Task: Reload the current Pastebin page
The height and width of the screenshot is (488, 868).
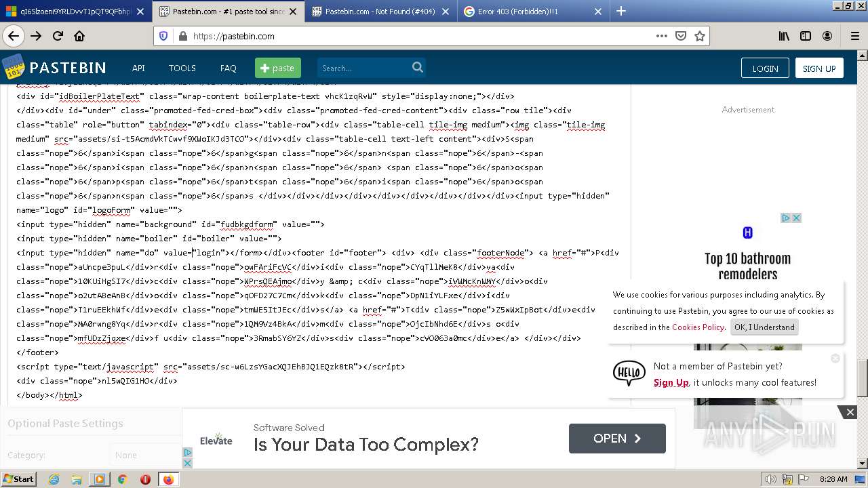Action: point(58,36)
